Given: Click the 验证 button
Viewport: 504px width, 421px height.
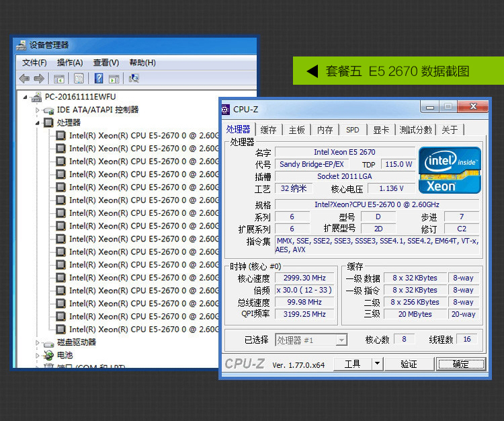Looking at the screenshot, I should point(409,364).
